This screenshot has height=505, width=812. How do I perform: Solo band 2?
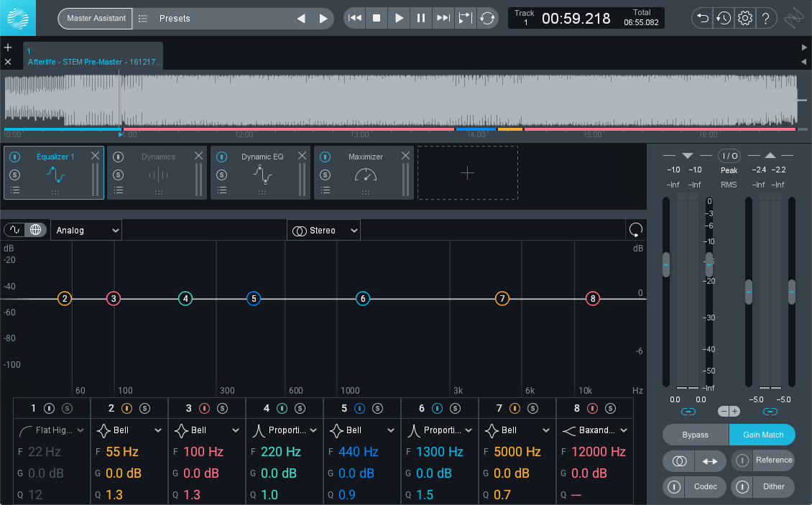tap(145, 409)
